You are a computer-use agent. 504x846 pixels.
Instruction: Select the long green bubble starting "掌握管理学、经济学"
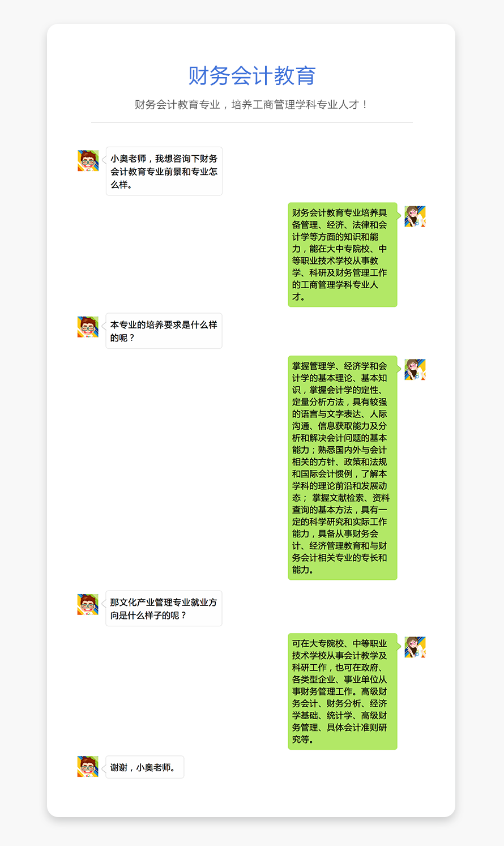[343, 468]
